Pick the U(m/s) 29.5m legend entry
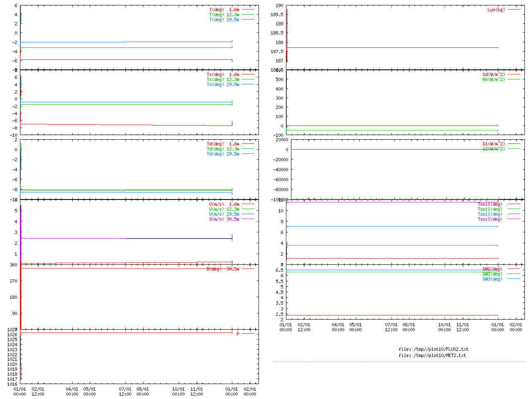Image resolution: width=532 pixels, height=399 pixels. (x=224, y=214)
